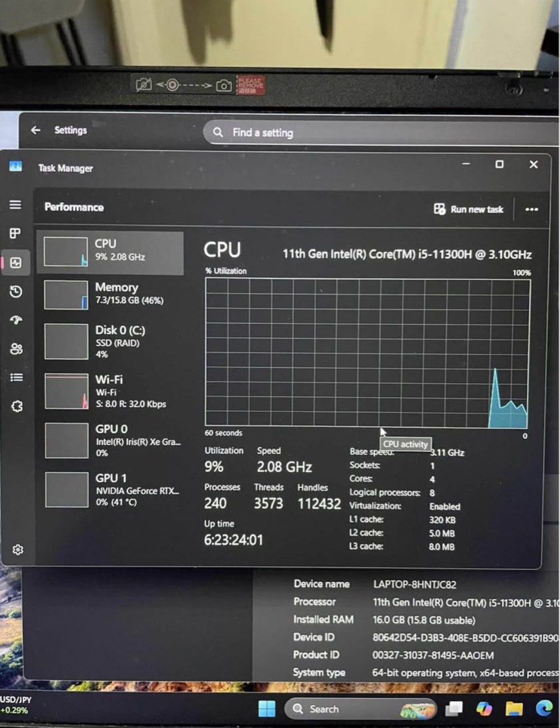
Task: Click the System type row in Settings
Action: click(x=425, y=672)
